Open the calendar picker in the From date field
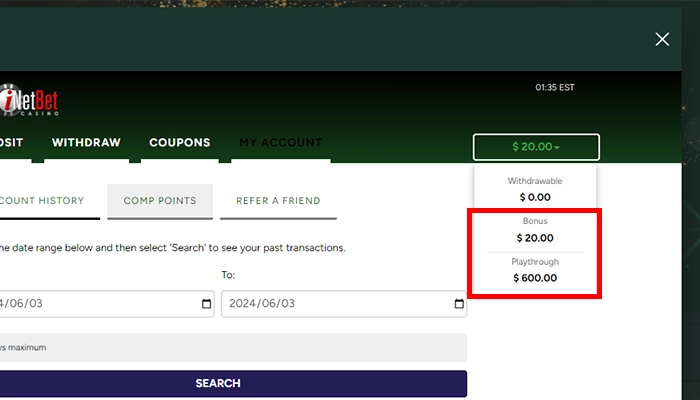 (207, 304)
